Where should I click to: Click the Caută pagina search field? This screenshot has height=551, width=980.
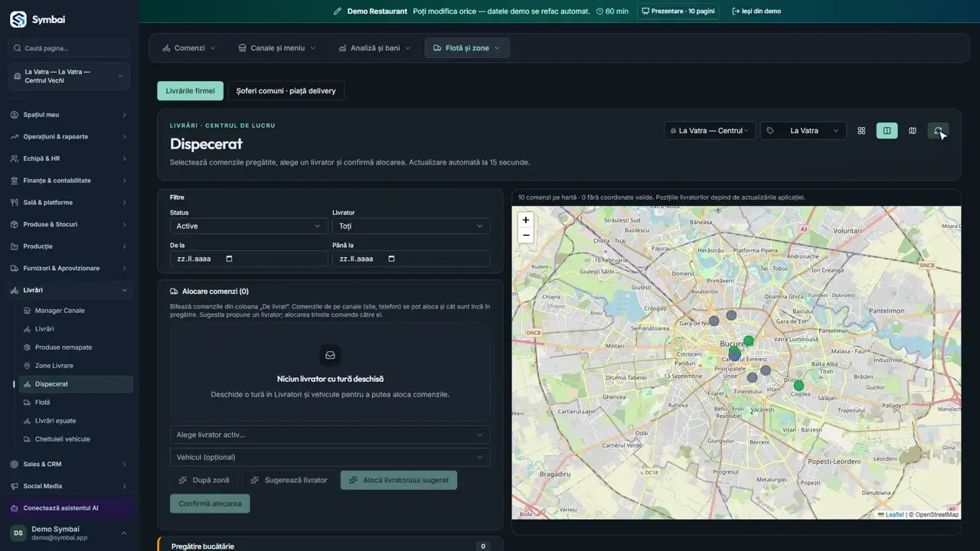point(69,48)
